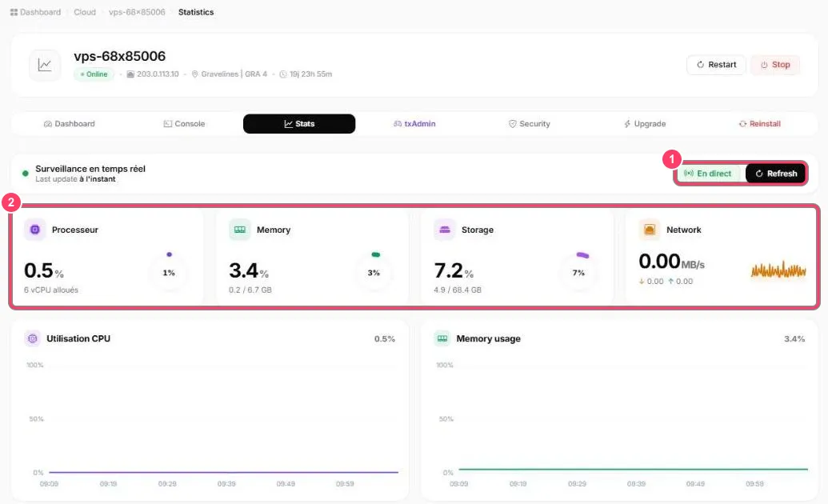
Task: Click Surveillance en temps réel heading
Action: (90, 169)
